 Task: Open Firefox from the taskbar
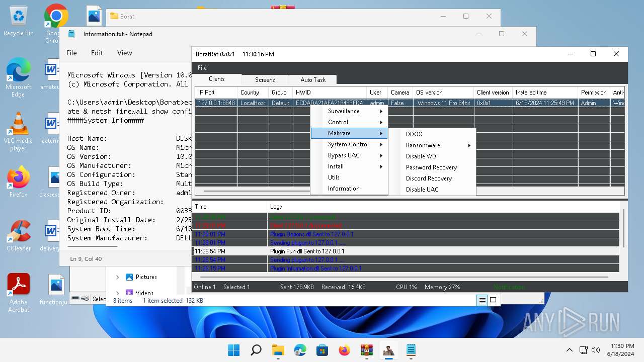[x=345, y=350]
